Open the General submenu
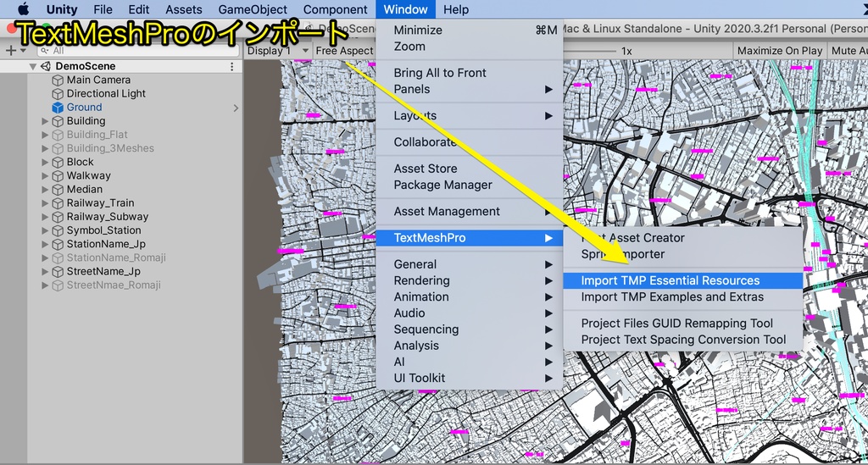The width and height of the screenshot is (868, 465). (470, 264)
